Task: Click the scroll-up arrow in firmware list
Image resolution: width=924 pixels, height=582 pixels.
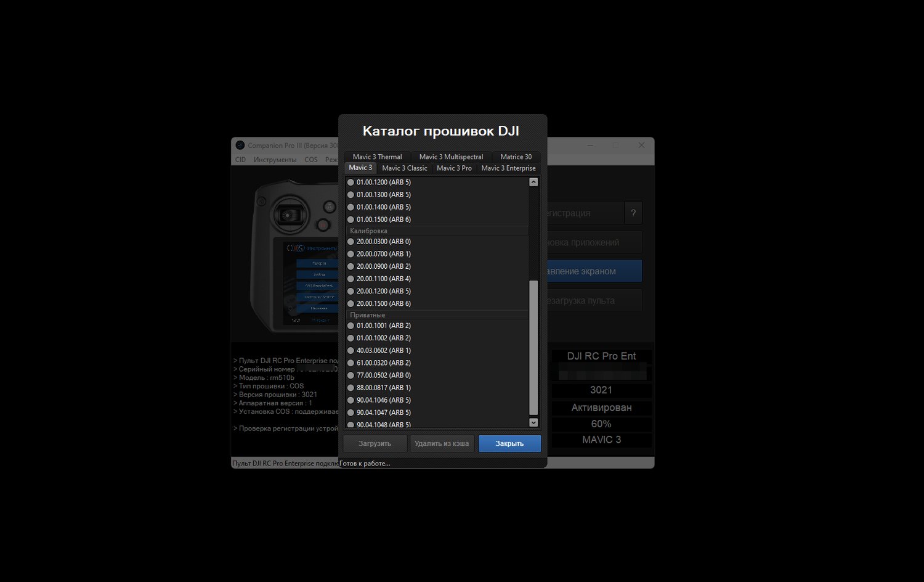Action: click(x=533, y=182)
